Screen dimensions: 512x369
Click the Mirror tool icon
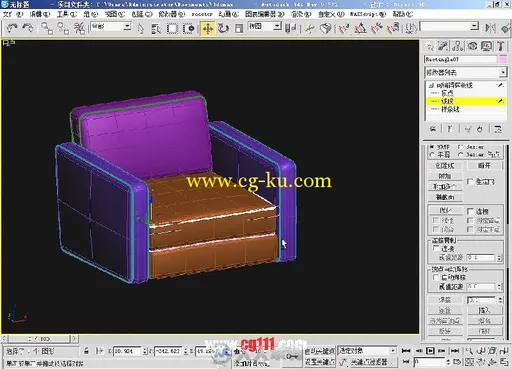(490, 28)
